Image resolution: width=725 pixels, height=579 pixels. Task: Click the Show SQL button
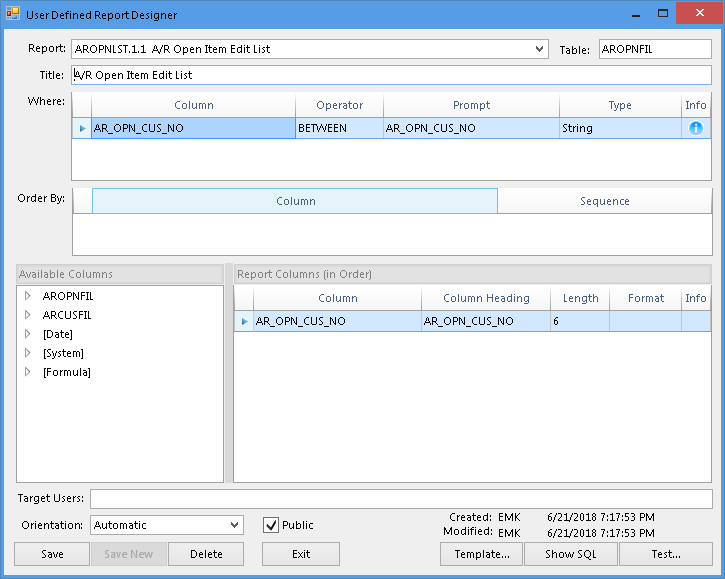571,554
